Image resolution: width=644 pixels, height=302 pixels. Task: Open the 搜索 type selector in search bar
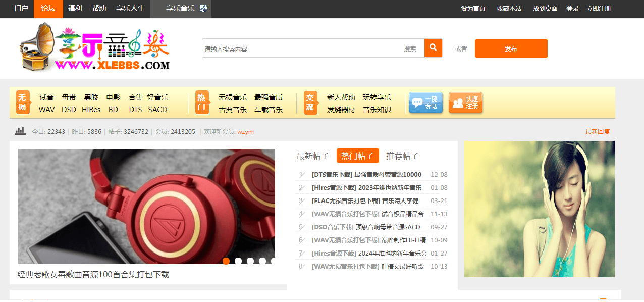pos(410,49)
